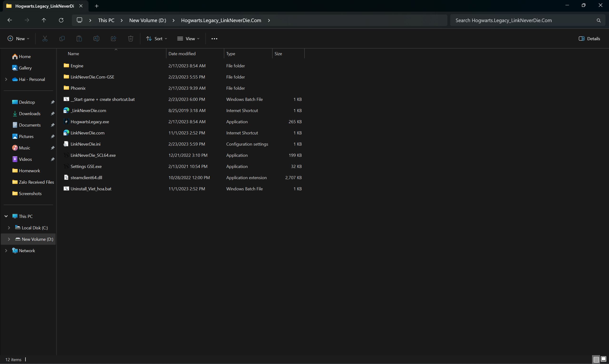Open the View dropdown menu
609x364 pixels.
pos(188,39)
